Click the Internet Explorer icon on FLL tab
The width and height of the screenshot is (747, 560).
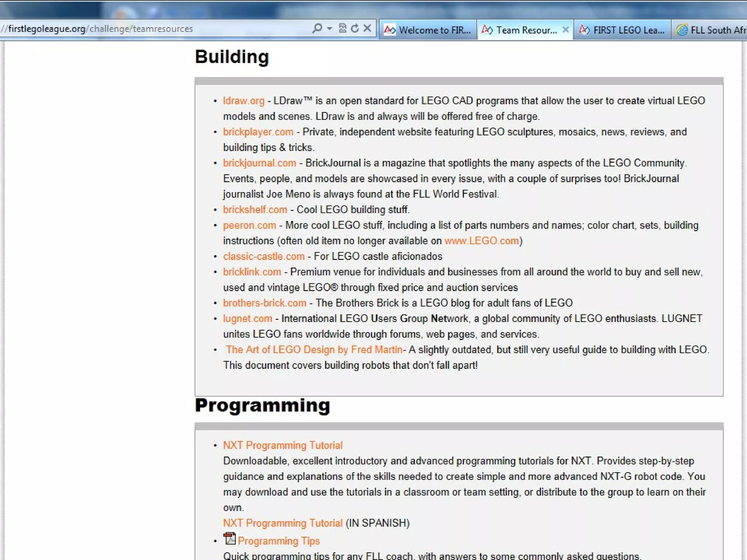tap(682, 30)
